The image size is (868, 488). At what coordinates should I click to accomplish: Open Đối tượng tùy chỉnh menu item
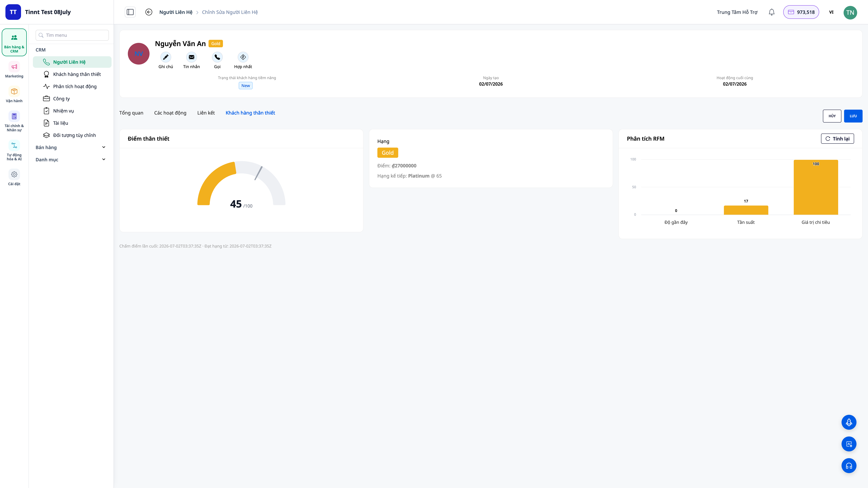tap(72, 135)
